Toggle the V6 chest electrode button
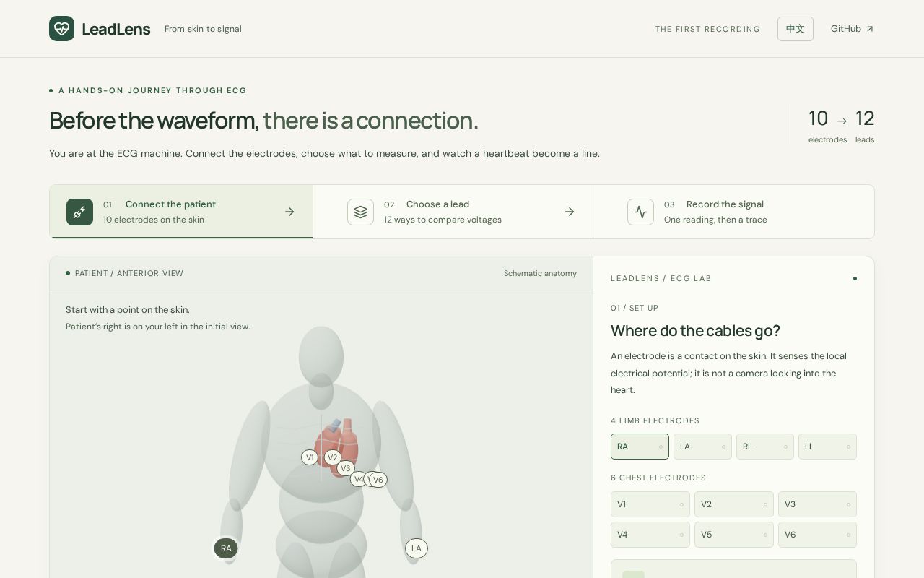924x578 pixels. point(817,535)
